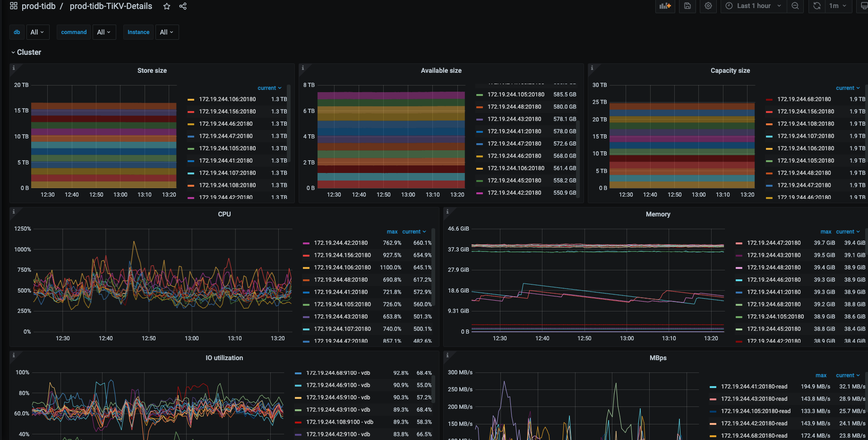868x440 pixels.
Task: Open the db variable All dropdown
Action: [x=37, y=32]
